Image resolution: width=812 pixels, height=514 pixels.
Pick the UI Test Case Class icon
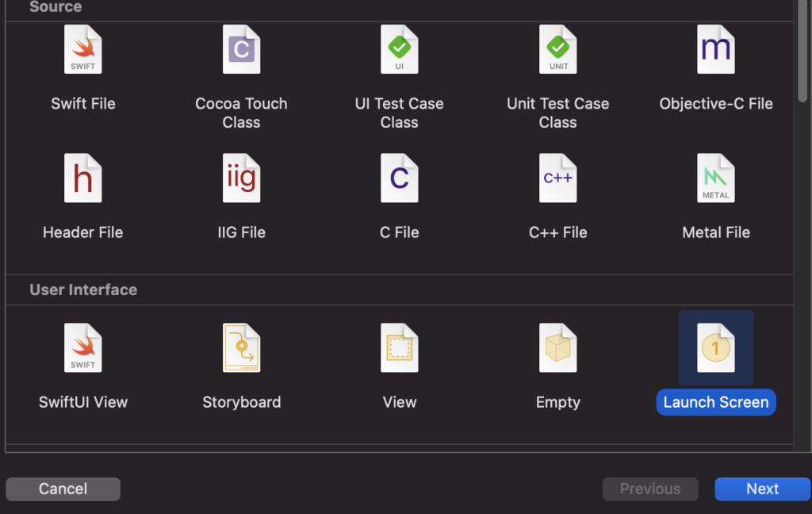click(400, 49)
